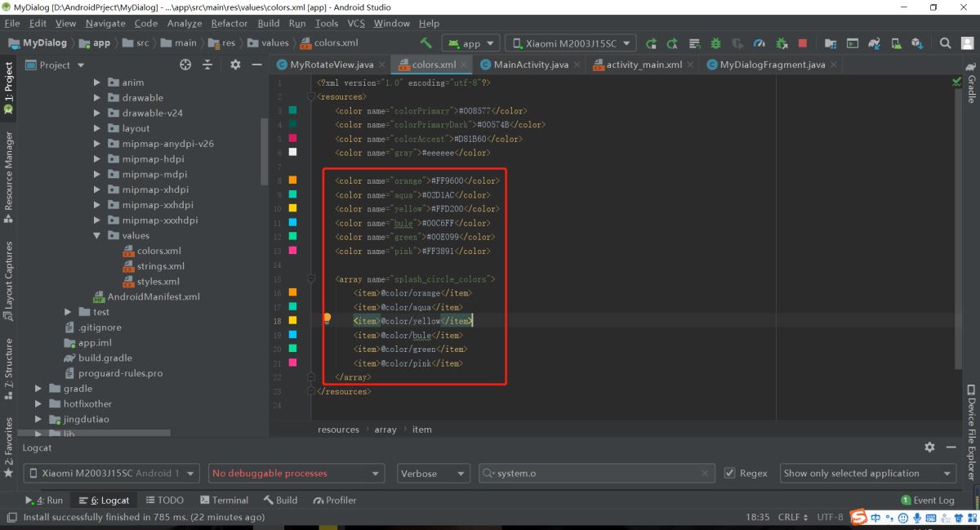Click the yellow intention lightbulb in the editor
This screenshot has height=530, width=980.
coord(327,318)
